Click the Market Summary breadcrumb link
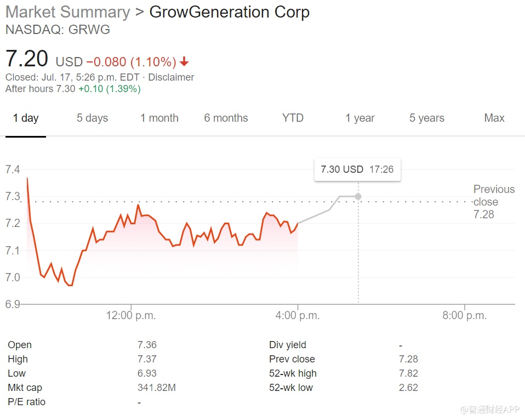 (67, 12)
